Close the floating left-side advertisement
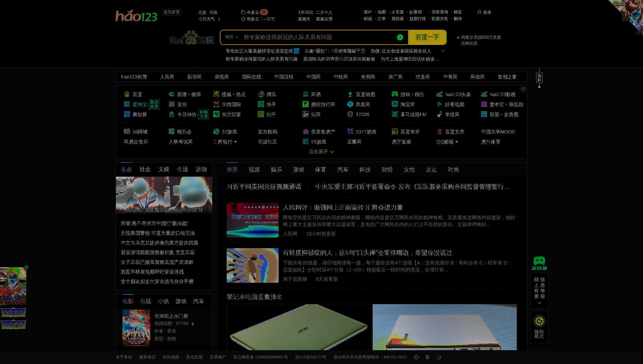This screenshot has width=643, height=364. pyautogui.click(x=26, y=267)
